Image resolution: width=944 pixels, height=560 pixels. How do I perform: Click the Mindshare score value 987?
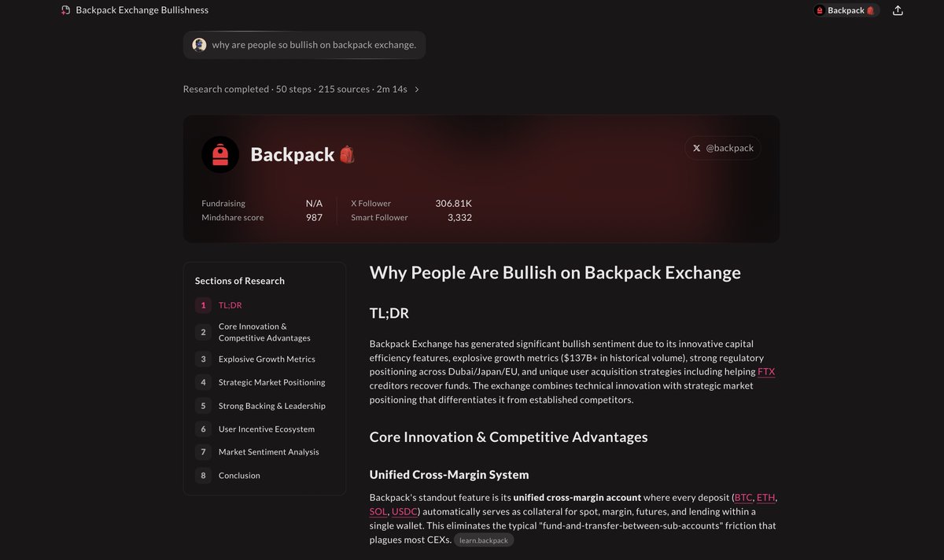[x=314, y=218]
